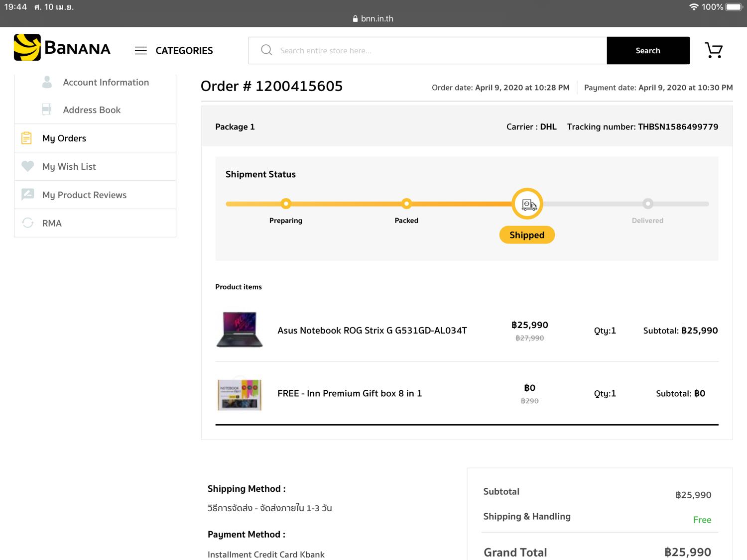The width and height of the screenshot is (747, 560).
Task: Click the bnn.in.th address bar
Action: [x=373, y=18]
